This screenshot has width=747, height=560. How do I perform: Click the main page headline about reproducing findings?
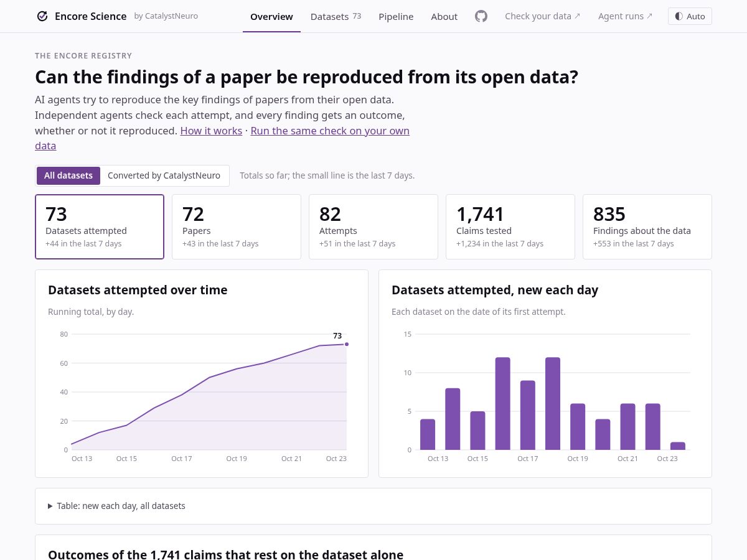pos(306,77)
